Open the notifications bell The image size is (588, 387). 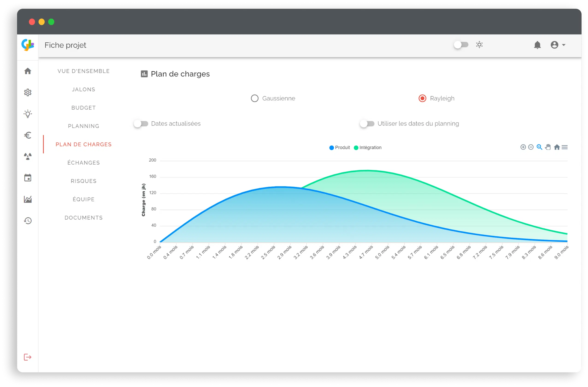click(x=537, y=45)
